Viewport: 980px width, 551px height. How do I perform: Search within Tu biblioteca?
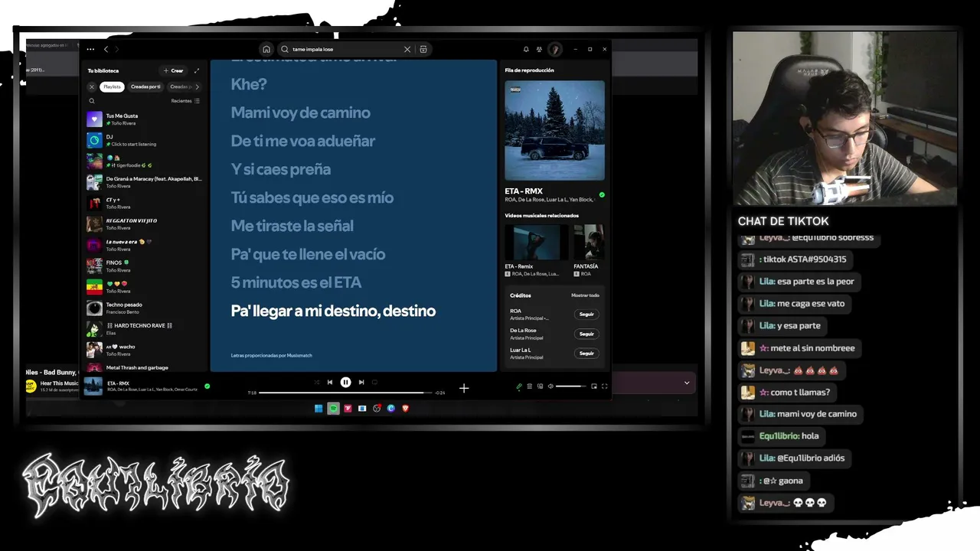(92, 101)
